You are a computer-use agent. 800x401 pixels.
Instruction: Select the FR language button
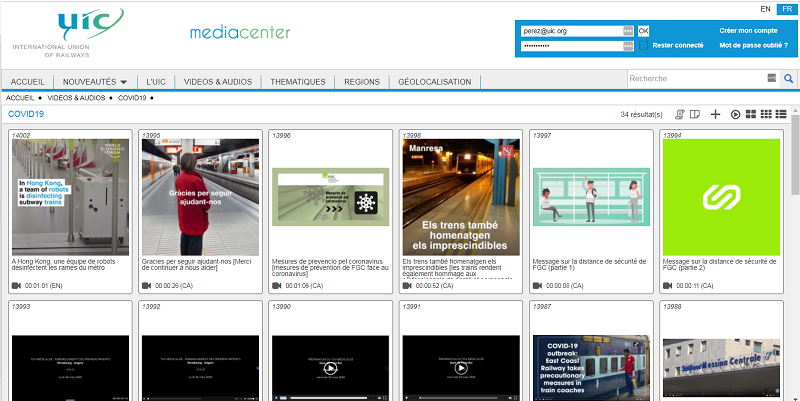click(x=787, y=9)
